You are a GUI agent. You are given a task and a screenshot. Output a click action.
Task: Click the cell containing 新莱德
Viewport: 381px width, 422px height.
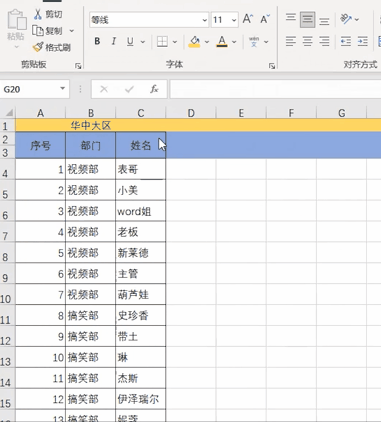point(141,253)
